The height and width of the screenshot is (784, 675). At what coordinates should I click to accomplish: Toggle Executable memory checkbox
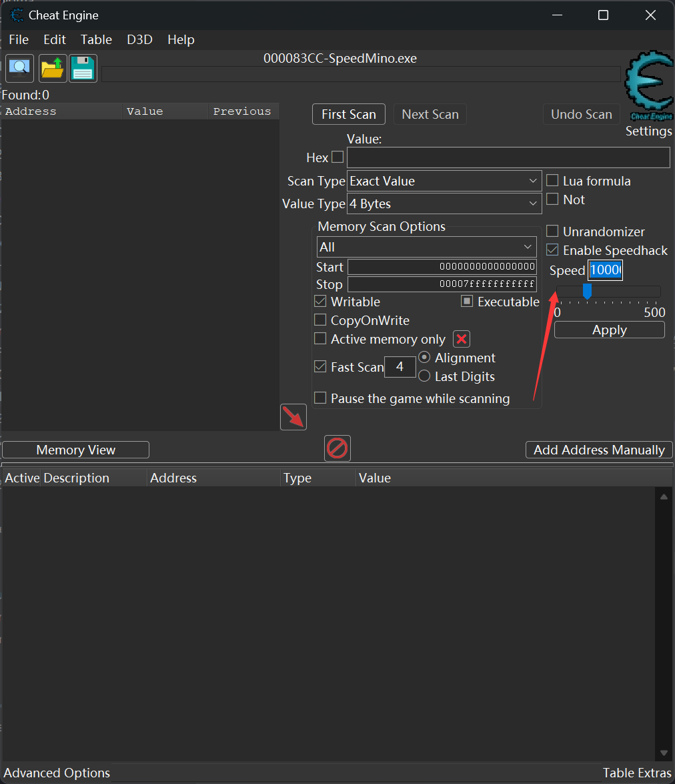[x=467, y=301]
